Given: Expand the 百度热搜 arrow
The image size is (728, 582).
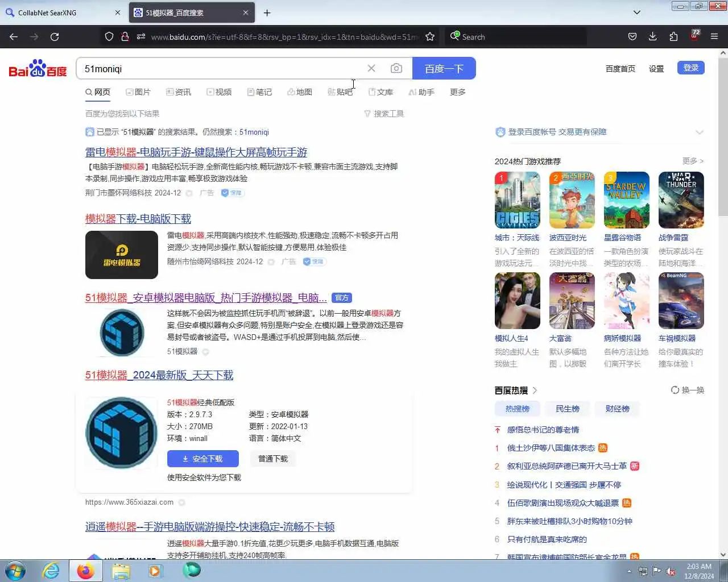Looking at the screenshot, I should pos(535,390).
